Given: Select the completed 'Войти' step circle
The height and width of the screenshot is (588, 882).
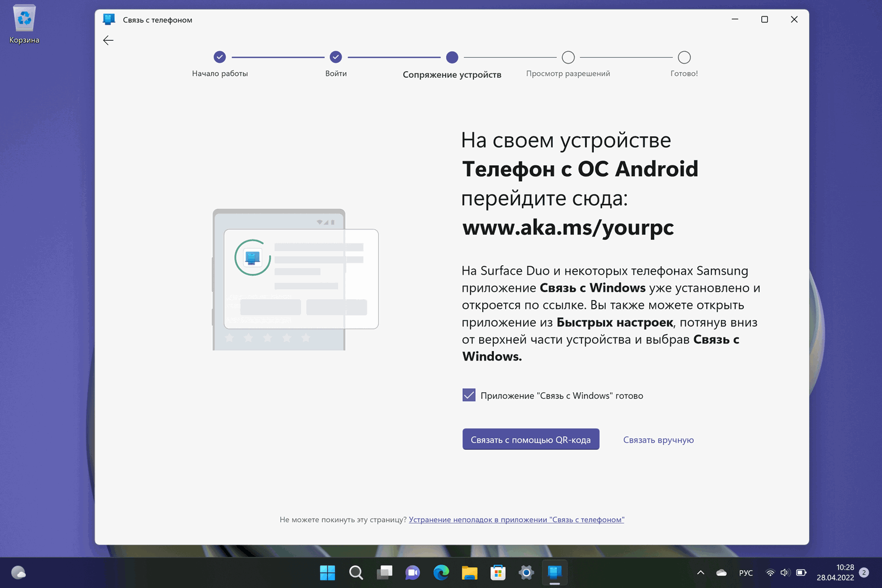Looking at the screenshot, I should [x=336, y=57].
